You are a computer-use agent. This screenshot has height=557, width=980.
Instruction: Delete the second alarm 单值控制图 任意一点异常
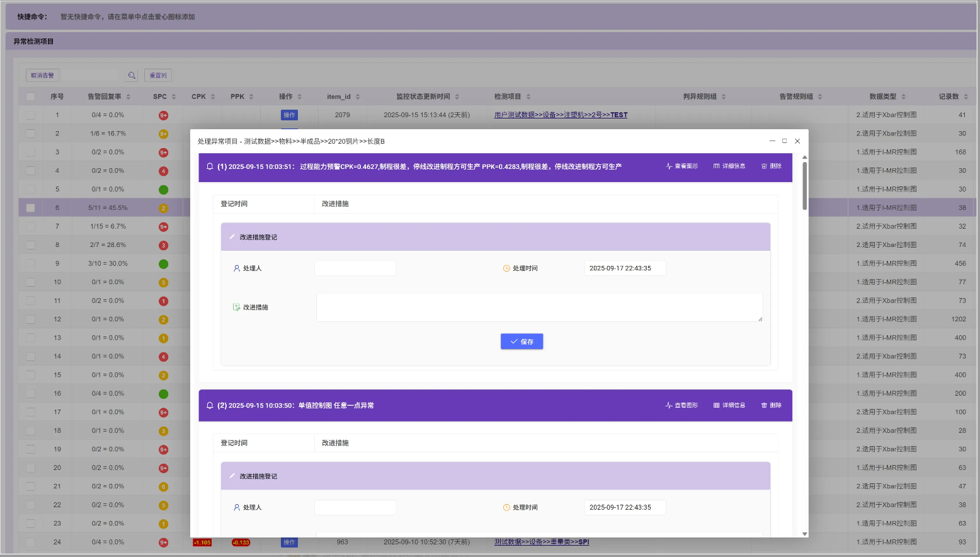[x=771, y=405]
